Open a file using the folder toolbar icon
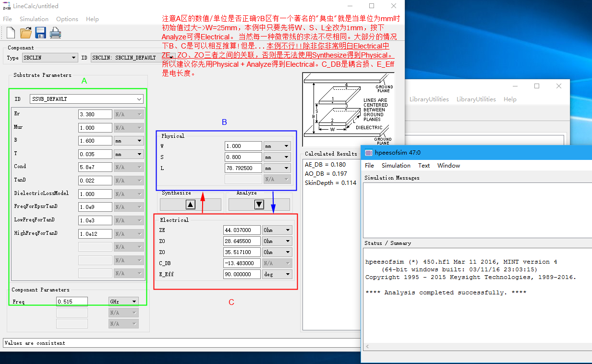 [25, 33]
